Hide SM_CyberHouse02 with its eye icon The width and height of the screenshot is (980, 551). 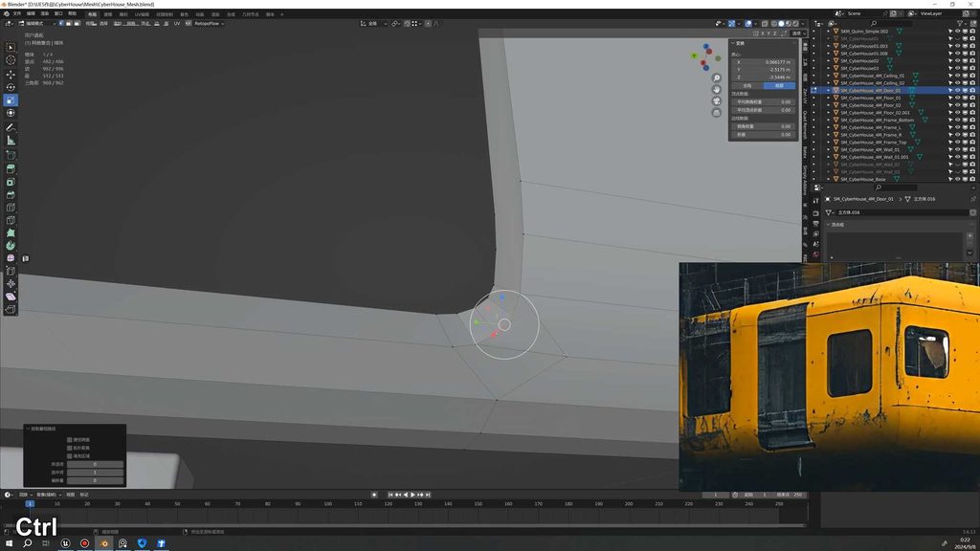tap(957, 60)
